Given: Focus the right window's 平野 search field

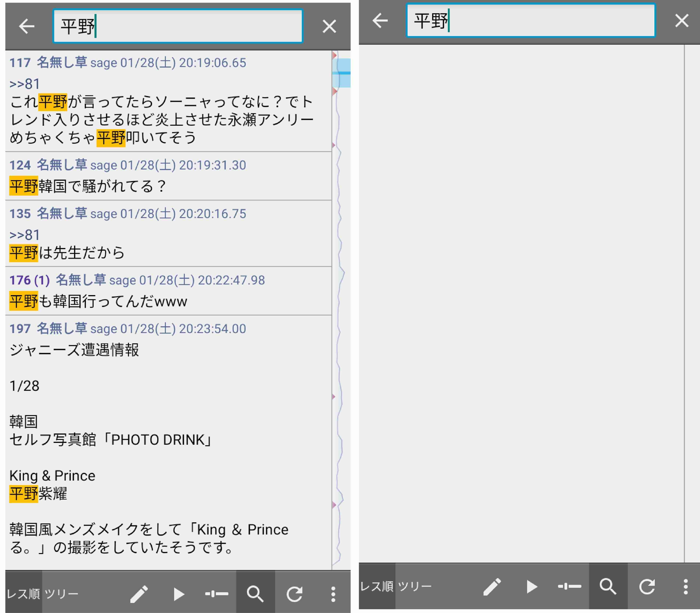Looking at the screenshot, I should pyautogui.click(x=531, y=21).
